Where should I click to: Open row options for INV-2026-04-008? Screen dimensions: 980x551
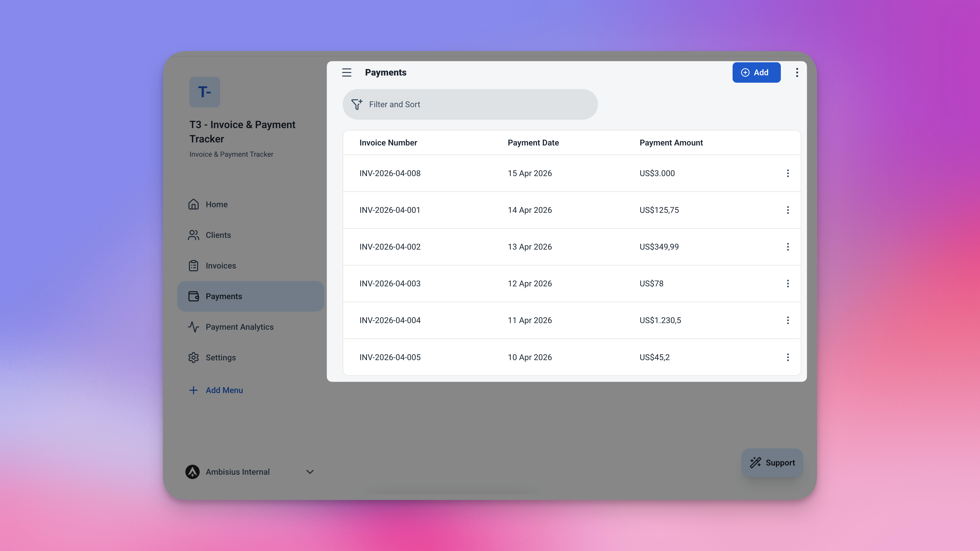click(x=787, y=173)
